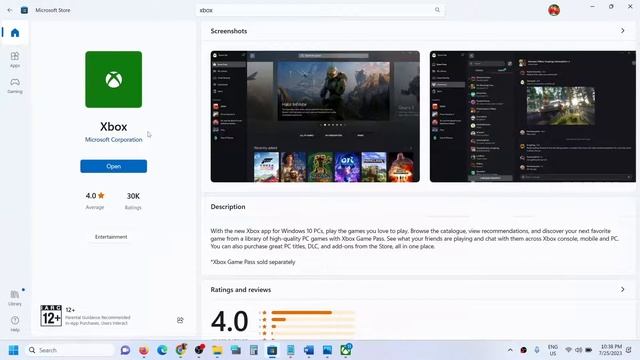The width and height of the screenshot is (640, 360).
Task: Expand Ratings and reviews with its chevron
Action: (622, 290)
